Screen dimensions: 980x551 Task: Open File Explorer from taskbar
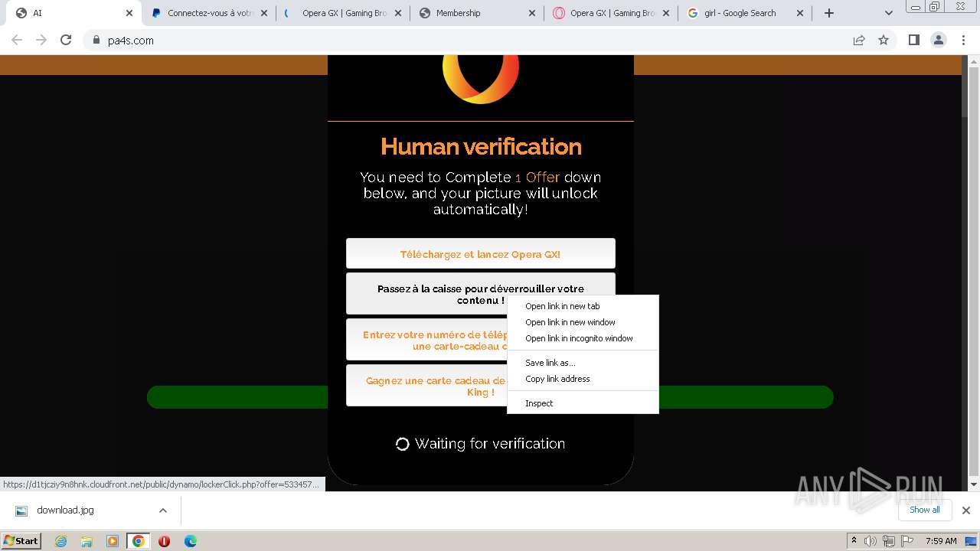tap(87, 541)
